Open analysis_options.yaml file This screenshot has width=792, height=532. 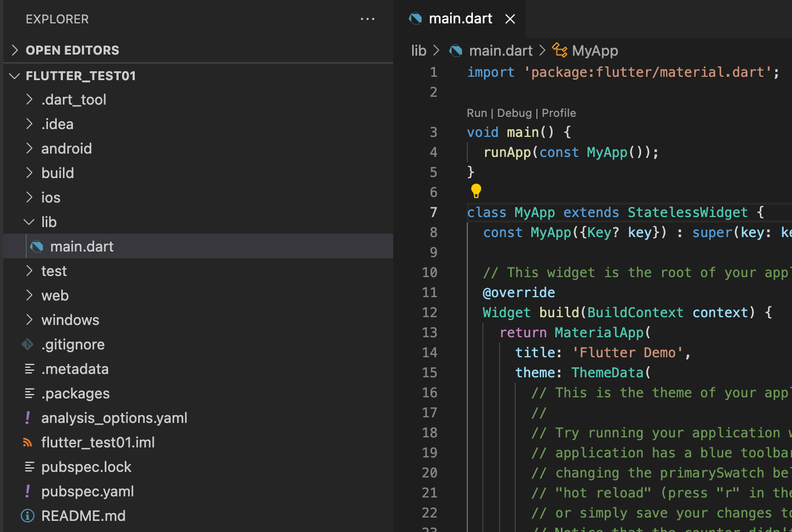pyautogui.click(x=198, y=418)
